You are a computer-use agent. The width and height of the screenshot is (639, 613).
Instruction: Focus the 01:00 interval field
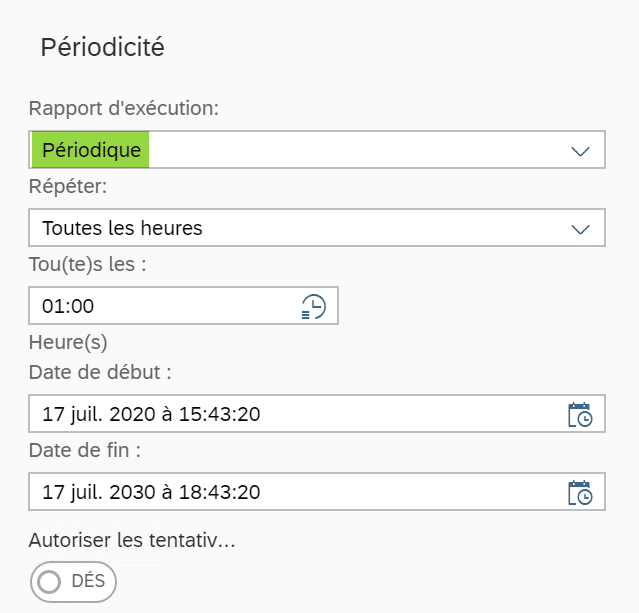(183, 306)
